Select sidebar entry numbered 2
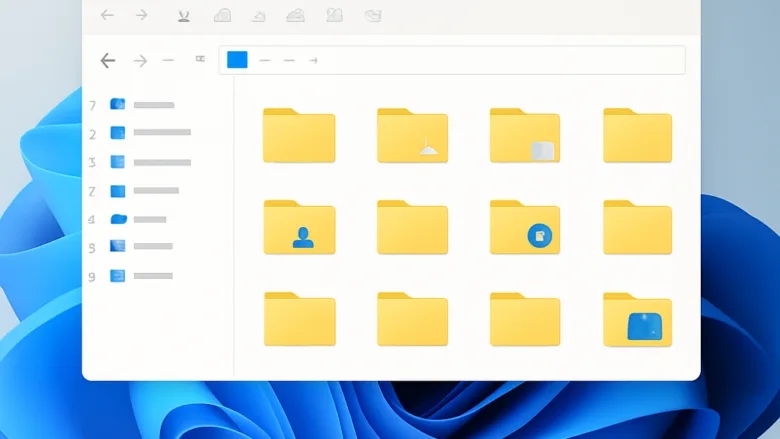 click(140, 133)
